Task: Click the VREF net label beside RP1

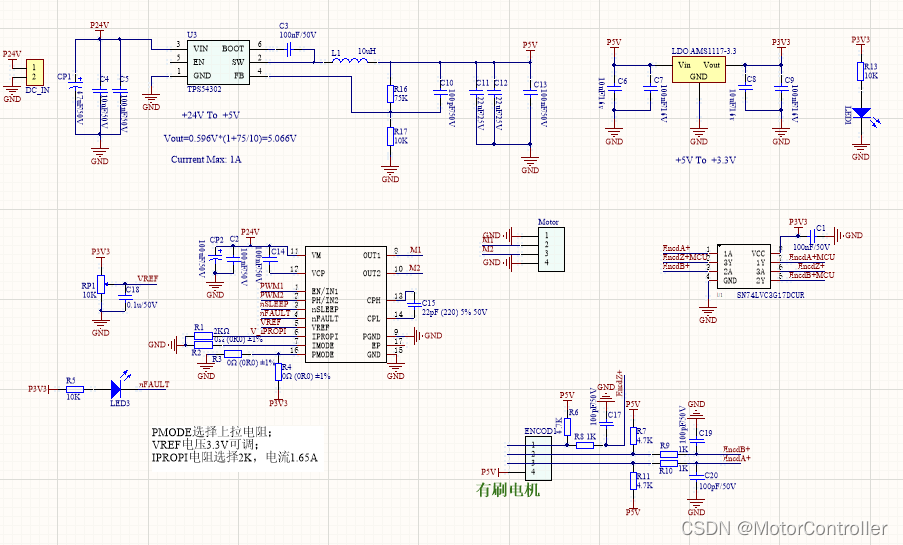Action: tap(147, 278)
